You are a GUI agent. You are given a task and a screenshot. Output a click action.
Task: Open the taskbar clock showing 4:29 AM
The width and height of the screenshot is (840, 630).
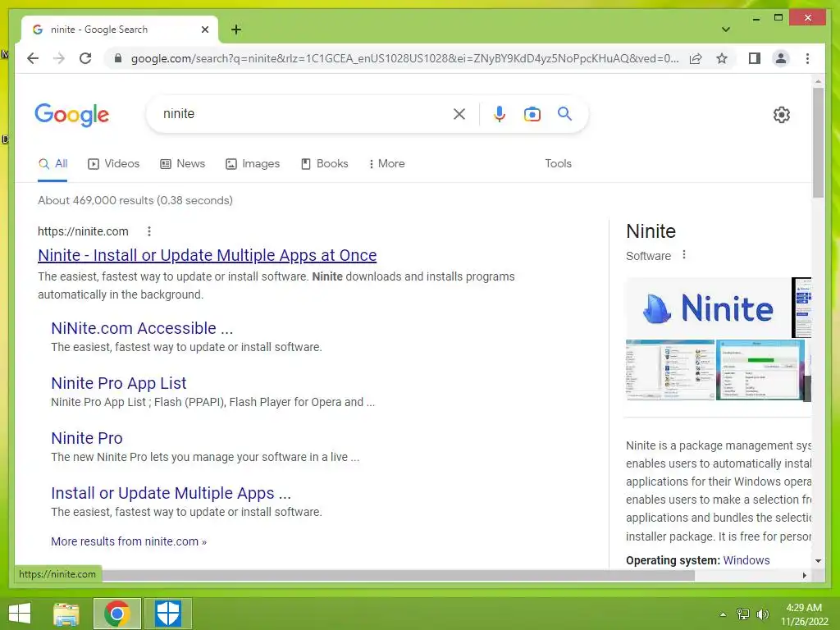click(x=804, y=614)
